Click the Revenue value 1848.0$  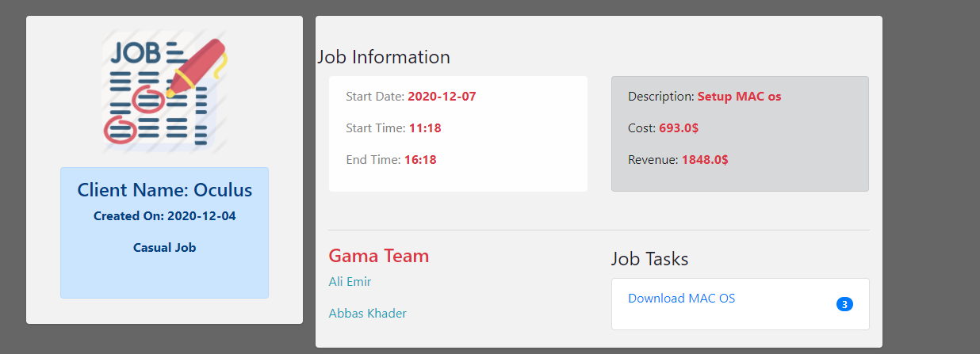click(x=705, y=160)
